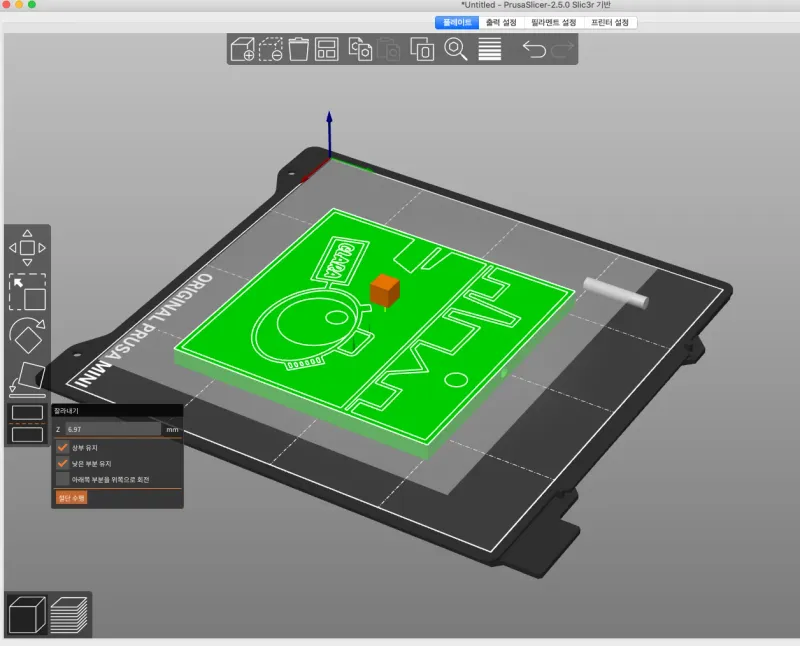Click the green macOS fullscreen button
Screen dimensions: 800x646
tap(32, 5)
